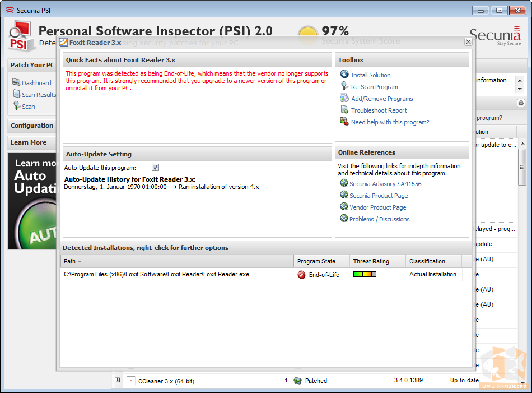This screenshot has width=532, height=393.
Task: Open the Troubleshoot Report link
Action: [x=379, y=110]
